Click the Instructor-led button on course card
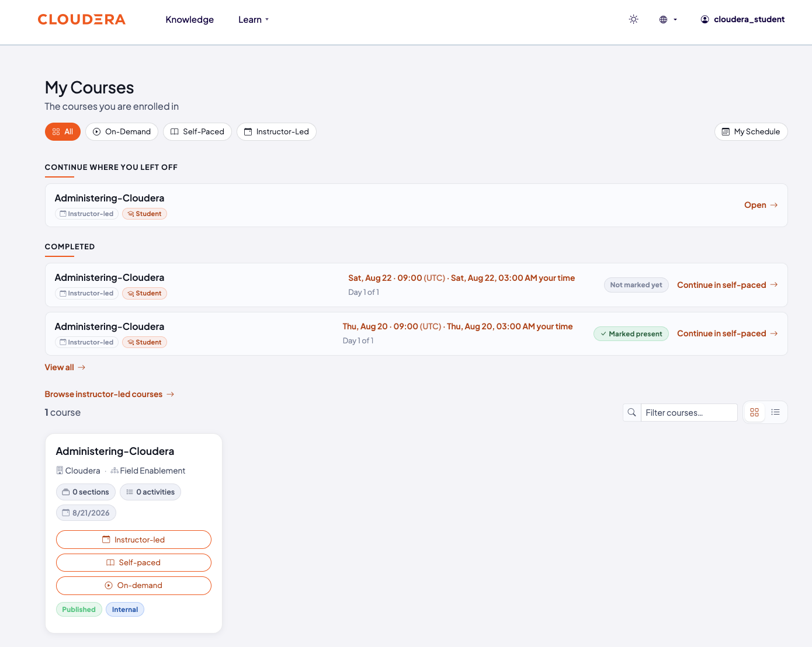Viewport: 812px width, 647px height. click(134, 540)
